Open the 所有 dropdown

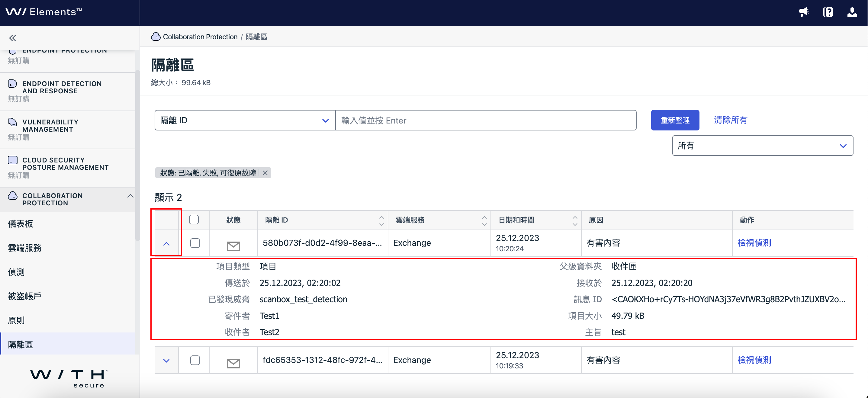(x=763, y=146)
